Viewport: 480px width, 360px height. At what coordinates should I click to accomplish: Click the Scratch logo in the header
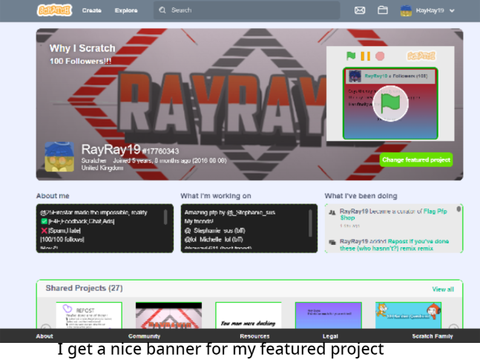point(54,10)
